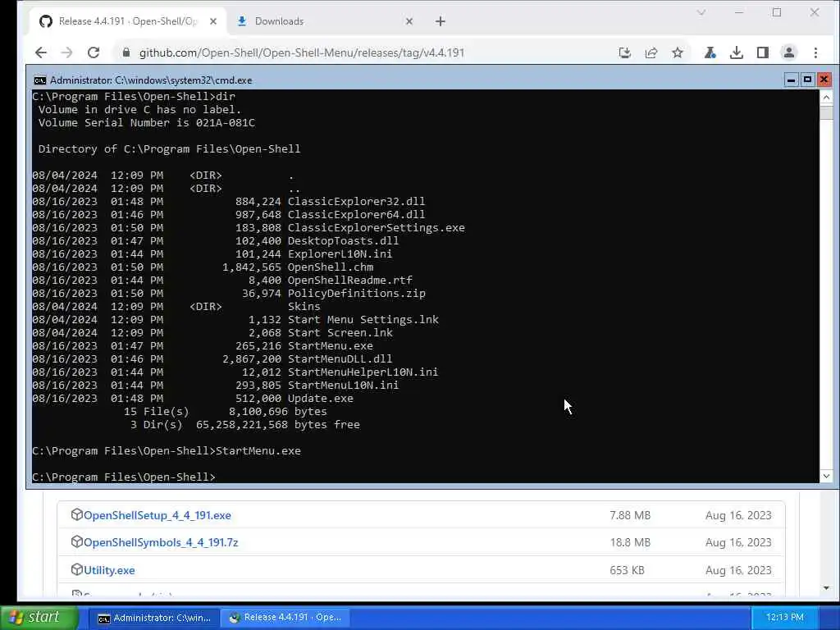Screen dimensions: 840x630
Task: Open a new tab with the plus button
Action: pyautogui.click(x=441, y=21)
